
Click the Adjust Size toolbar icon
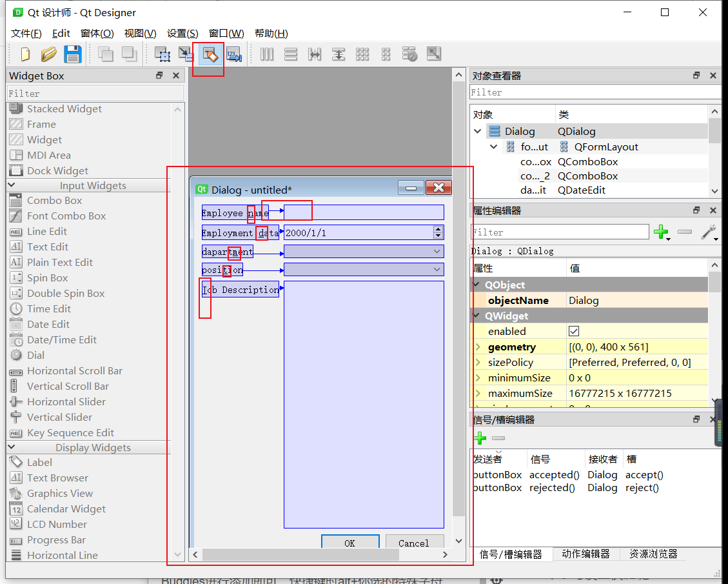[433, 54]
